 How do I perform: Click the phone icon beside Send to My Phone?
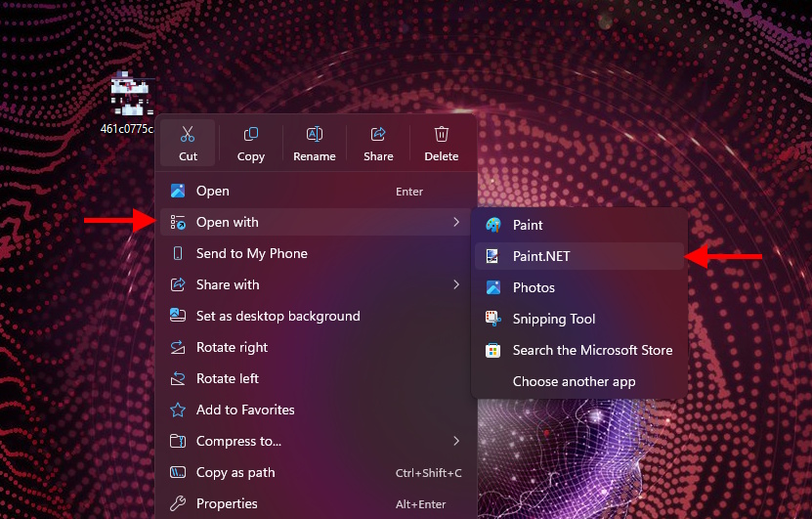click(178, 253)
